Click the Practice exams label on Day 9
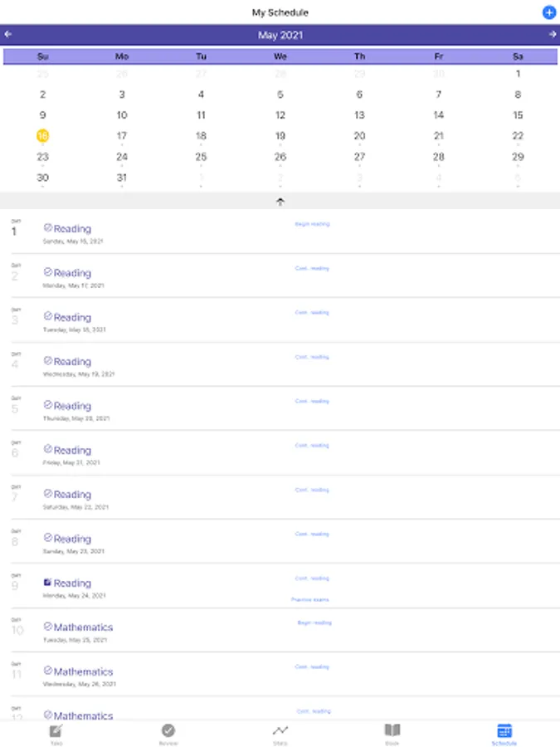 pos(310,599)
